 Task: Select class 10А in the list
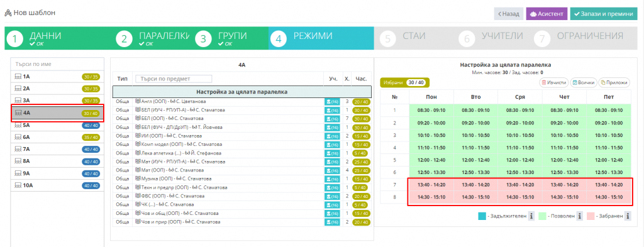[57, 185]
